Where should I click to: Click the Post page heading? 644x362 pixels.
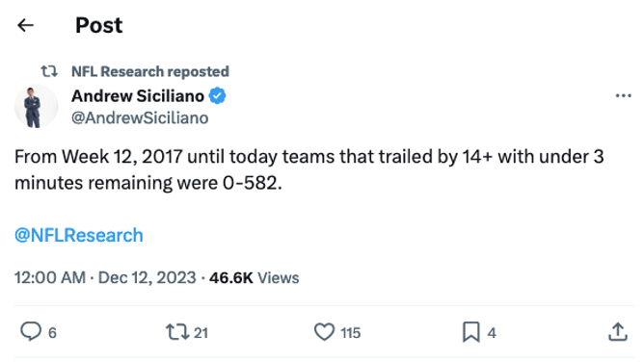click(x=99, y=25)
